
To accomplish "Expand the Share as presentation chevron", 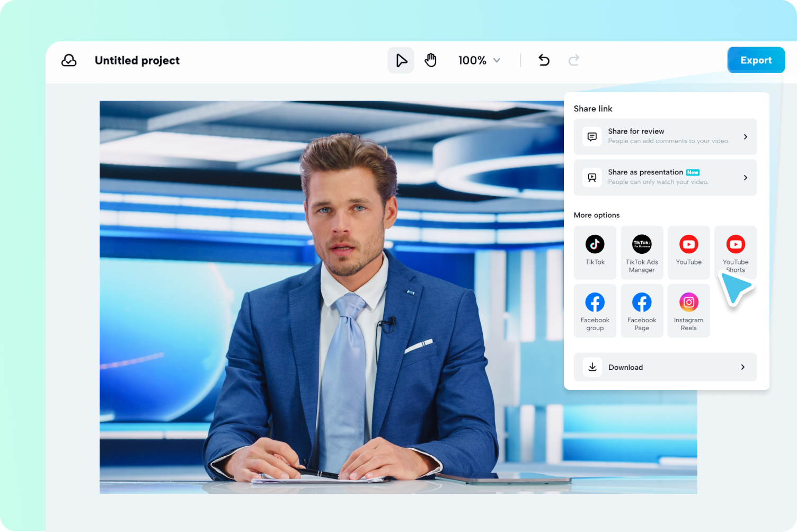I will point(746,178).
